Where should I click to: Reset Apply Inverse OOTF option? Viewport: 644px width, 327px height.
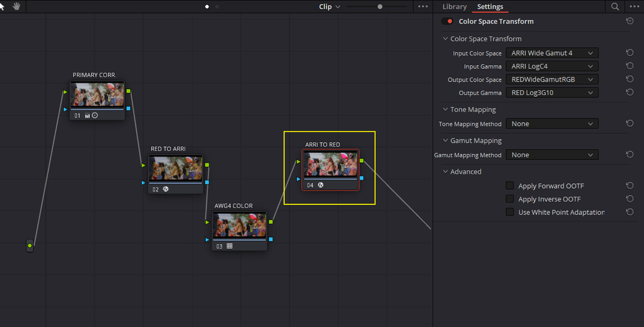coord(629,199)
